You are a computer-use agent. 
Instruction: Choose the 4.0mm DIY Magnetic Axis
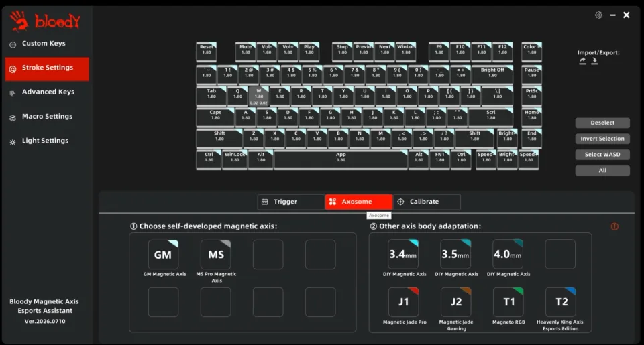pos(508,254)
